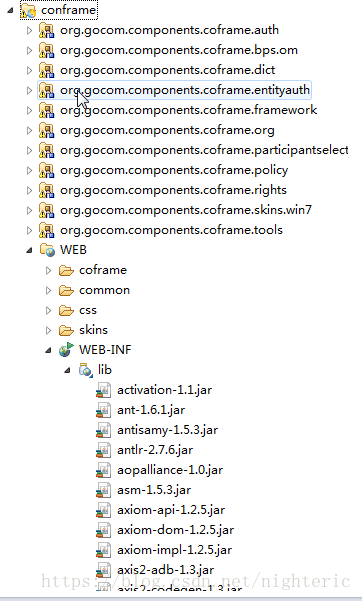Expand the coframe.org package
Screen dimensions: 362x601
(x=30, y=130)
